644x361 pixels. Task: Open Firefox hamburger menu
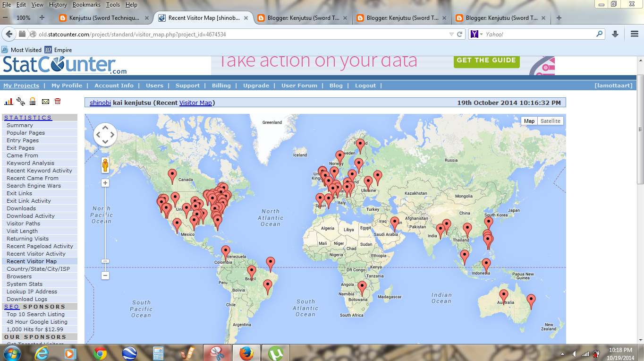point(635,34)
